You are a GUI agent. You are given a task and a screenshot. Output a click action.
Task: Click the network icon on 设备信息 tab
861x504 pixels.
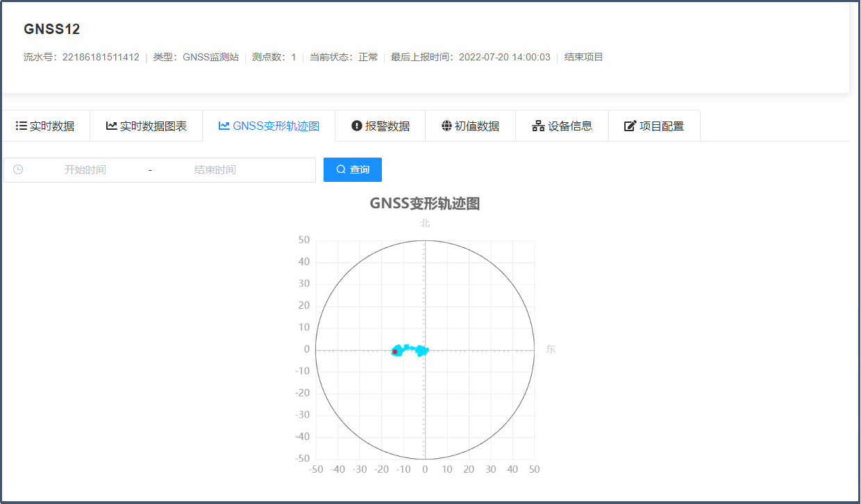tap(538, 126)
